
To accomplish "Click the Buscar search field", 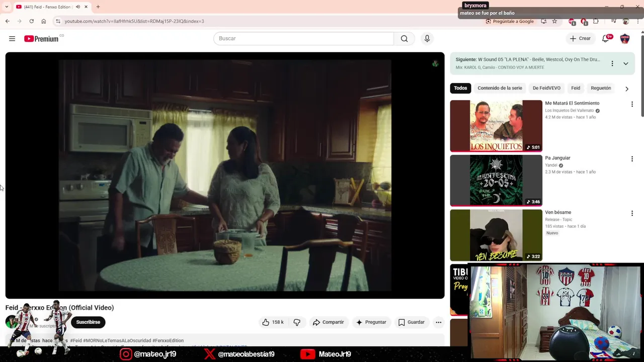I will 303,39.
